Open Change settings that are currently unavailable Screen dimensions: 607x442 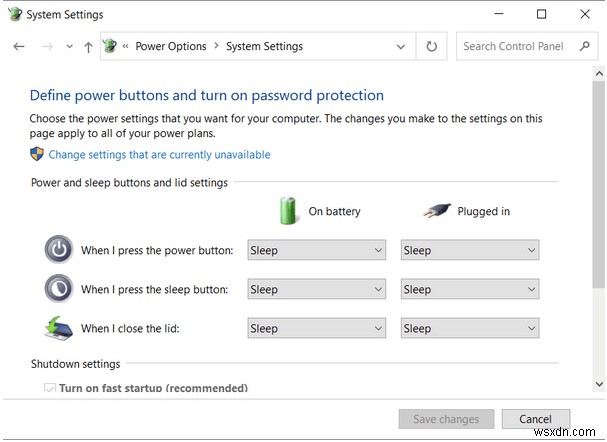159,155
